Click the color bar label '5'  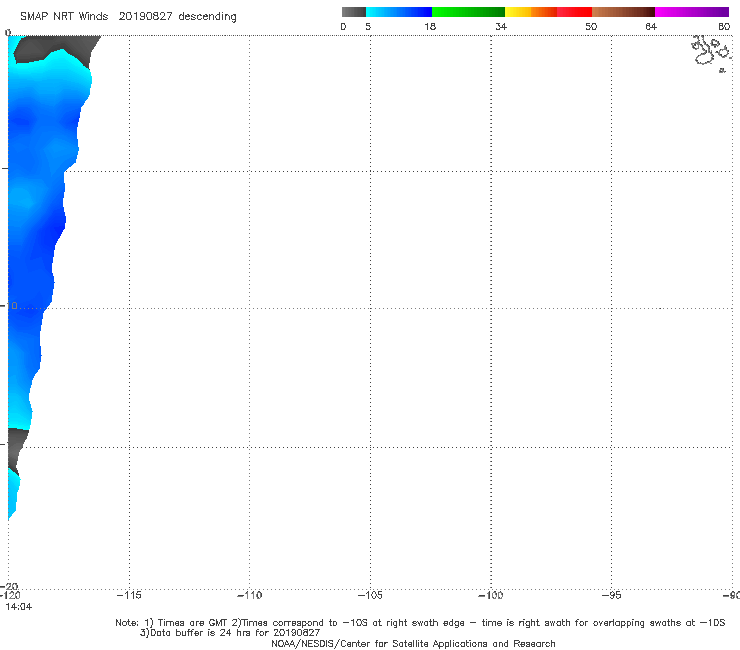(368, 27)
